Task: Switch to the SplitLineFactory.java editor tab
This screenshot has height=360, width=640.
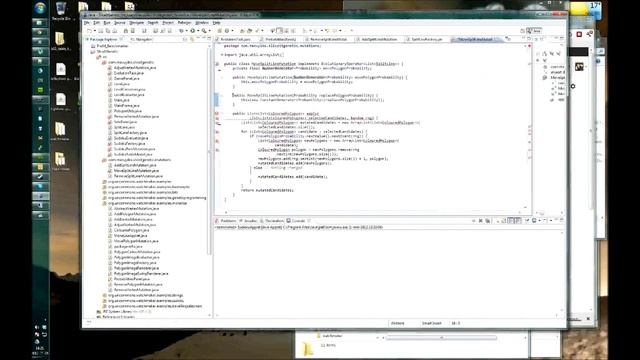Action: click(x=425, y=39)
